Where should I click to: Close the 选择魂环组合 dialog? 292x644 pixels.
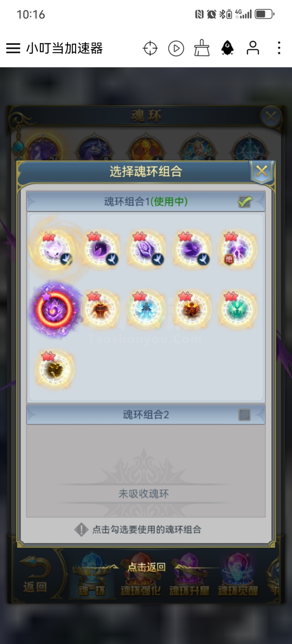[x=262, y=171]
